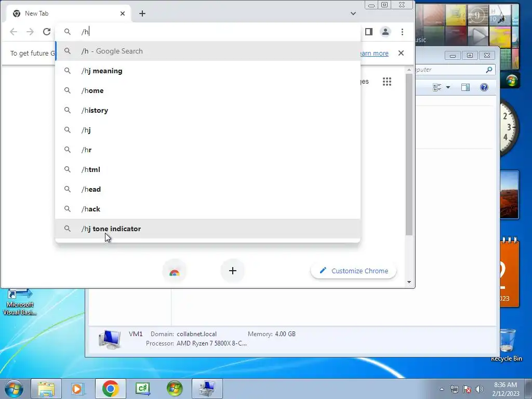Reload the page in Chrome
532x399 pixels.
pyautogui.click(x=46, y=32)
